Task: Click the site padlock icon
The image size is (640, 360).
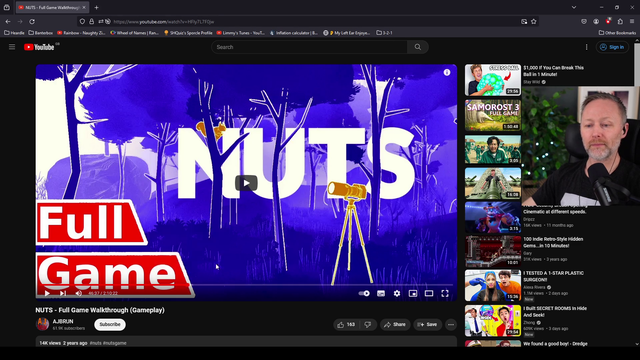Action: click(91, 22)
